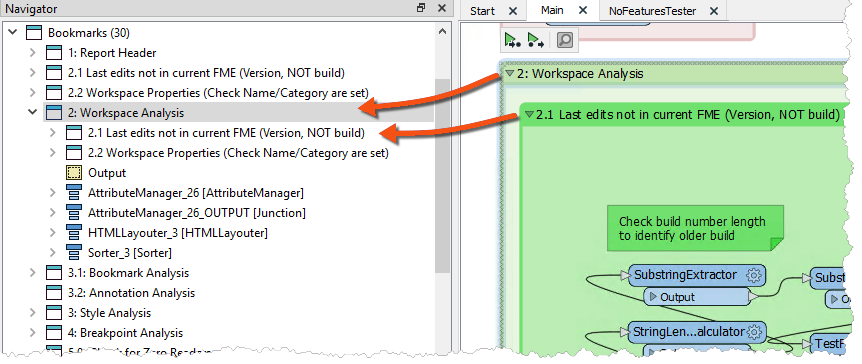The height and width of the screenshot is (364, 862).
Task: Click the Check build number length annotation
Action: tap(695, 228)
